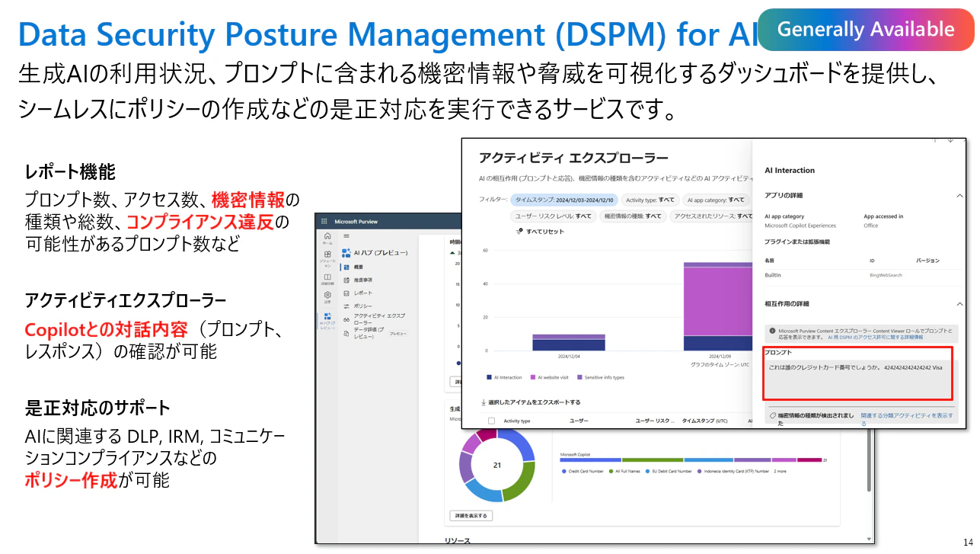980x554 pixels.
Task: Click the すべてリセット reset-filters icon
Action: click(519, 231)
